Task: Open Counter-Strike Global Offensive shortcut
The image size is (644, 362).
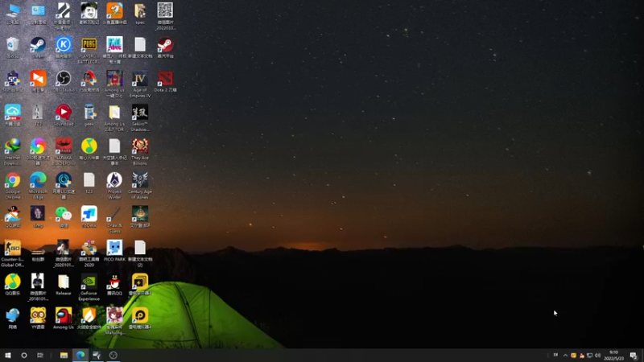Action: click(13, 248)
